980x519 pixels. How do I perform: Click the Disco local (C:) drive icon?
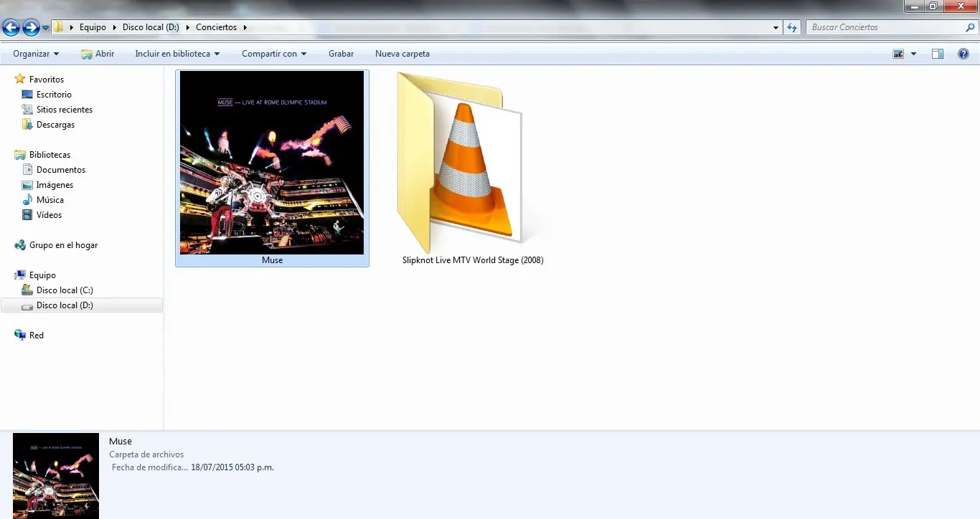coord(27,290)
